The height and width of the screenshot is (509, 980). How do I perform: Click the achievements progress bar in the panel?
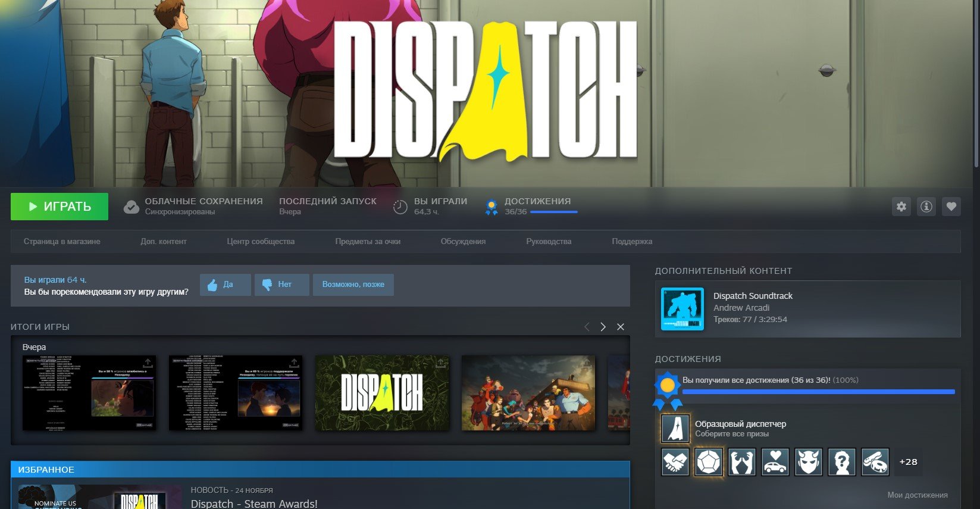point(818,392)
